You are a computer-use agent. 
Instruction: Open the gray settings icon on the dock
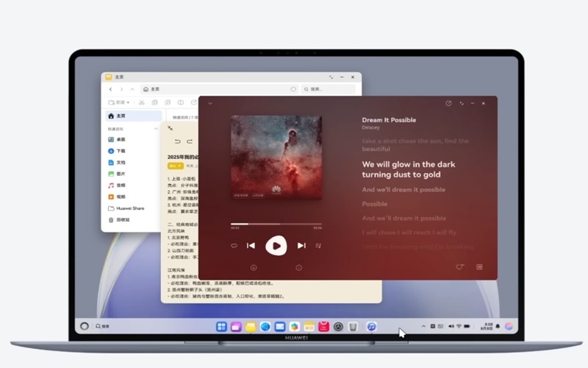tap(338, 327)
